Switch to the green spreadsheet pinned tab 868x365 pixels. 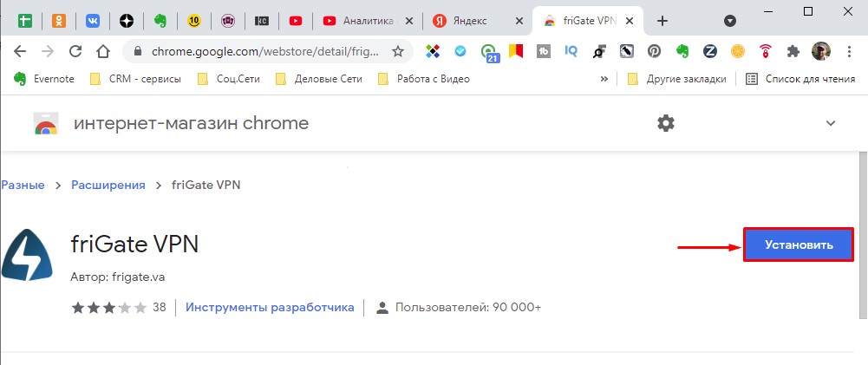25,21
